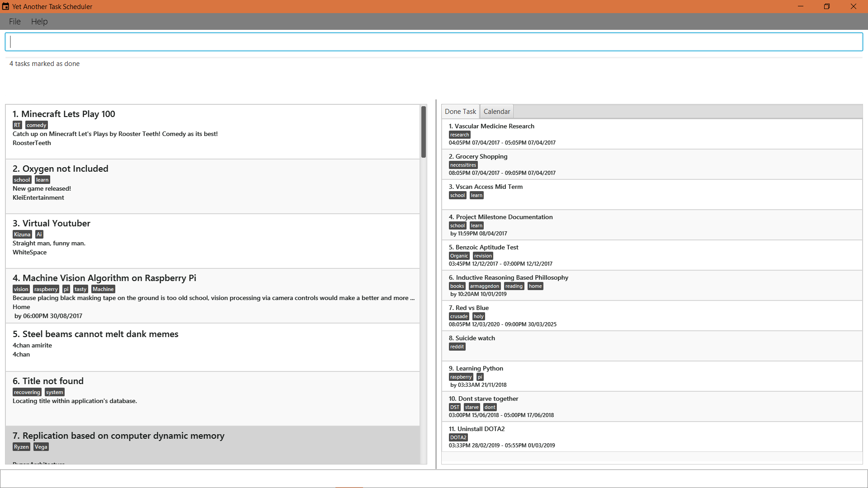Select the Done Task tab
This screenshot has height=488, width=868.
[460, 111]
